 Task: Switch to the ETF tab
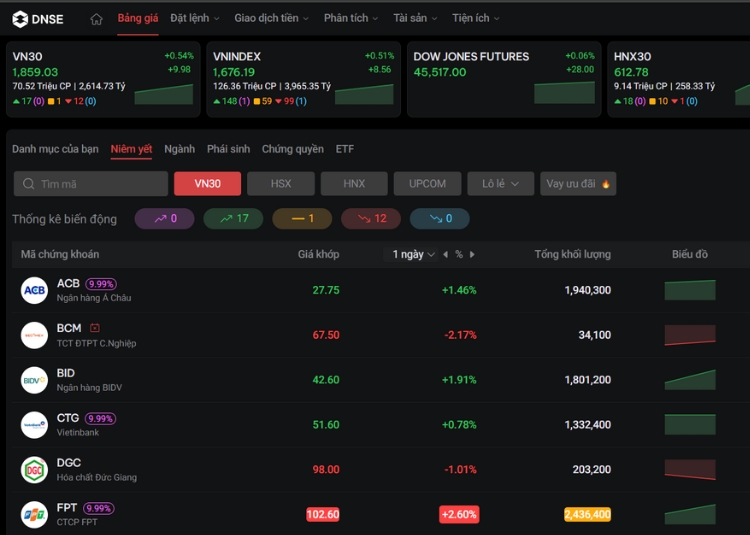click(x=345, y=149)
